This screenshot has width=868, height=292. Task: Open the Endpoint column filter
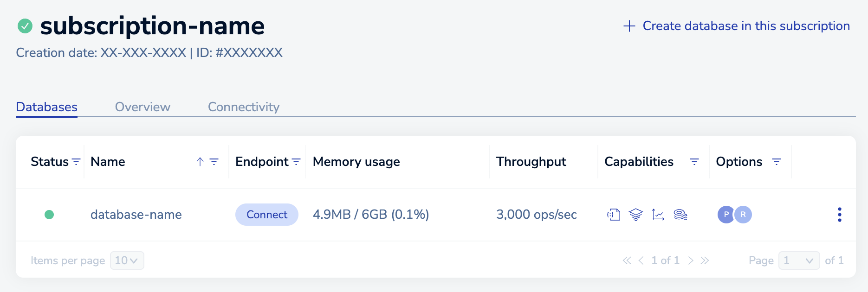(296, 162)
